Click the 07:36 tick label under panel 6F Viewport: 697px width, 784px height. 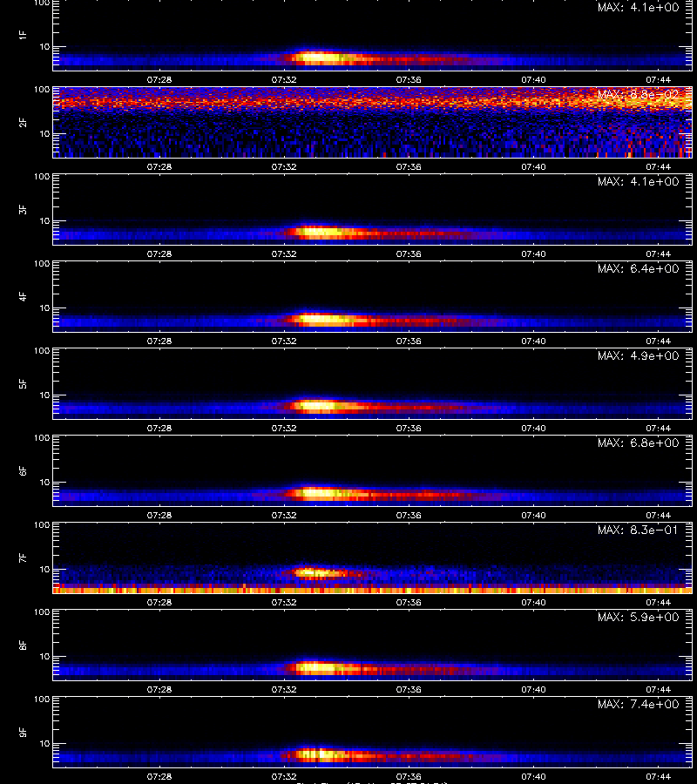(x=409, y=515)
